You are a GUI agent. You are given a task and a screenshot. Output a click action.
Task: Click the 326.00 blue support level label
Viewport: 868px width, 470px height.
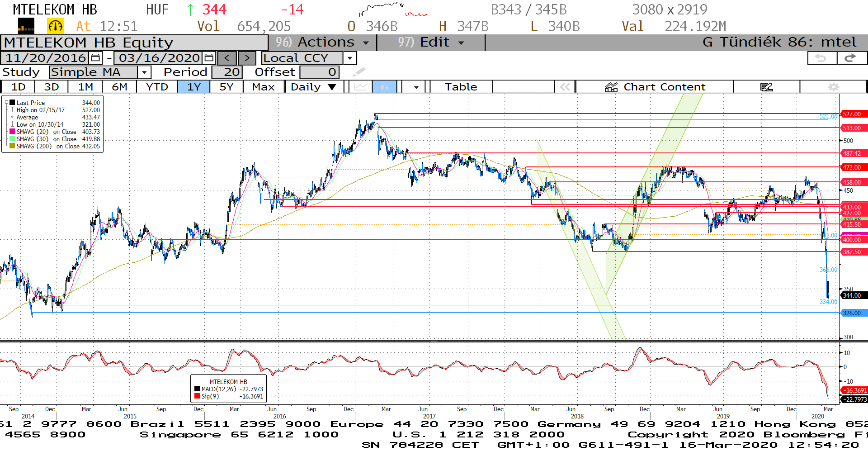pos(854,313)
